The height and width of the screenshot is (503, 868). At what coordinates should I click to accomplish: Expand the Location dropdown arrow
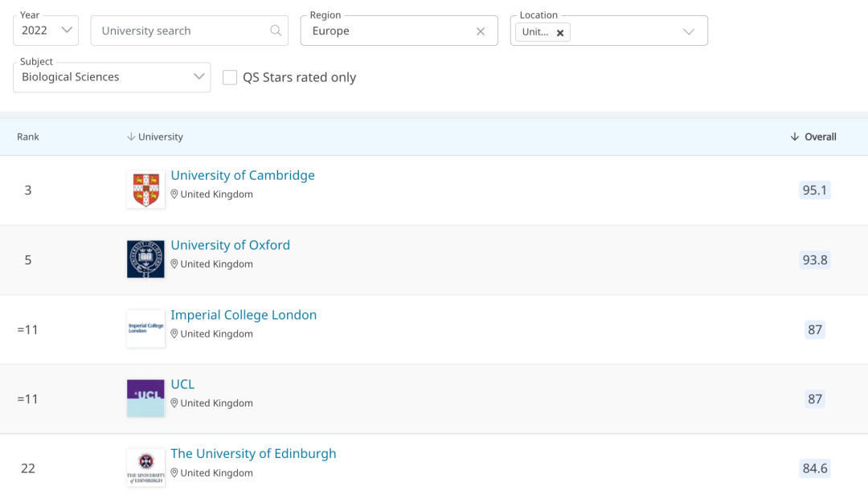[x=688, y=31]
